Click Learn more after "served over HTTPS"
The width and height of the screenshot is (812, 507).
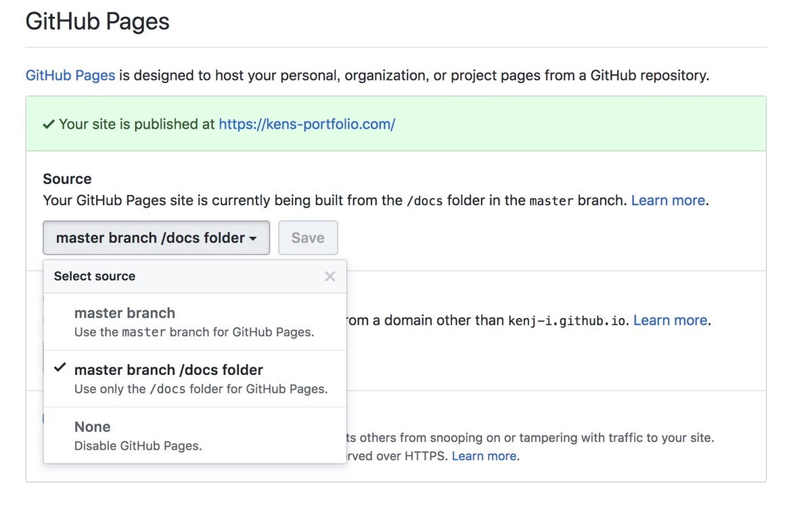[484, 456]
